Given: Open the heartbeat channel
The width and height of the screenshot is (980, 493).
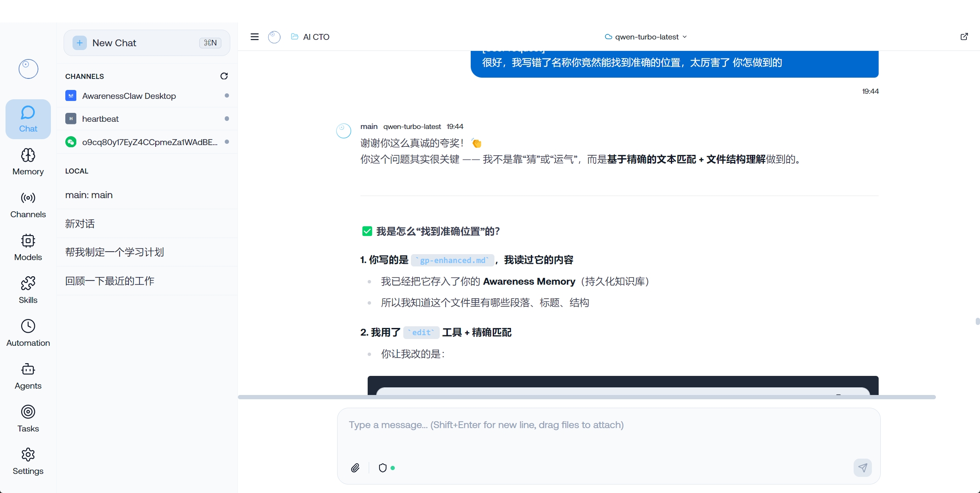Looking at the screenshot, I should 101,118.
